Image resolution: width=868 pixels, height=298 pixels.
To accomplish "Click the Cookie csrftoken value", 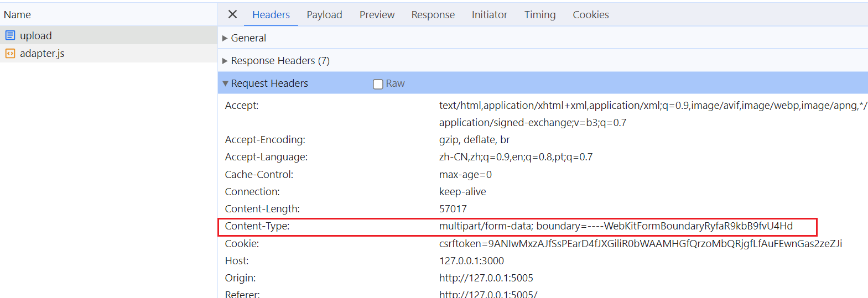I will [640, 244].
